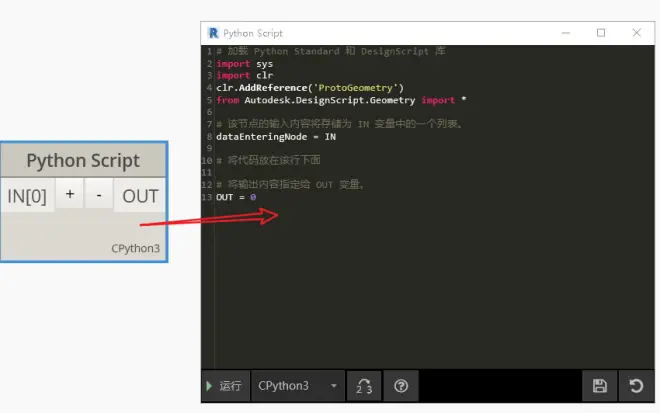Open the CPython3 engine dropdown

point(298,386)
